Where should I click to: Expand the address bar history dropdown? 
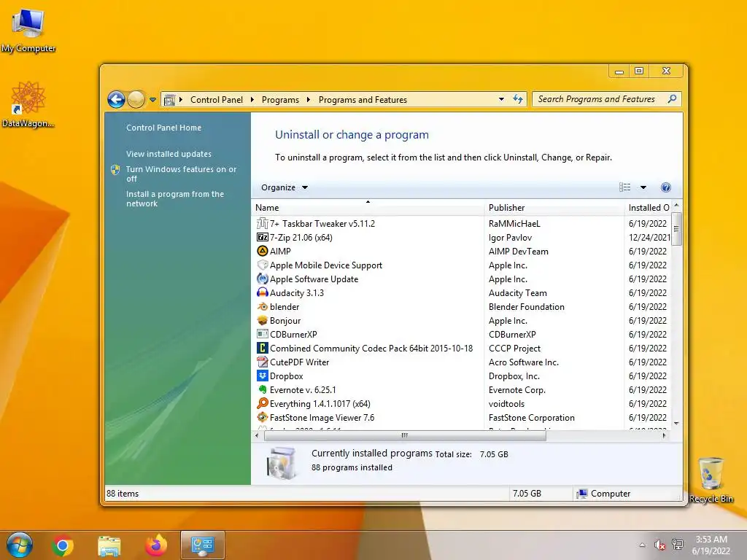[x=501, y=99]
